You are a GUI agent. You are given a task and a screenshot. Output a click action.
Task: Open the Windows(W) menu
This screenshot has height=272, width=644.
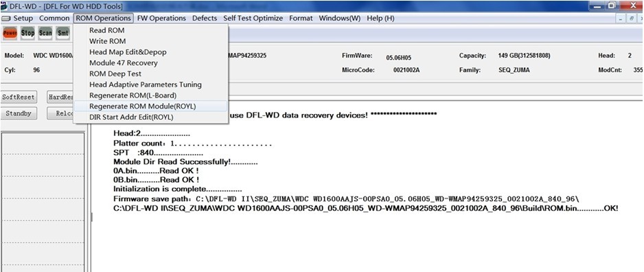tap(340, 18)
